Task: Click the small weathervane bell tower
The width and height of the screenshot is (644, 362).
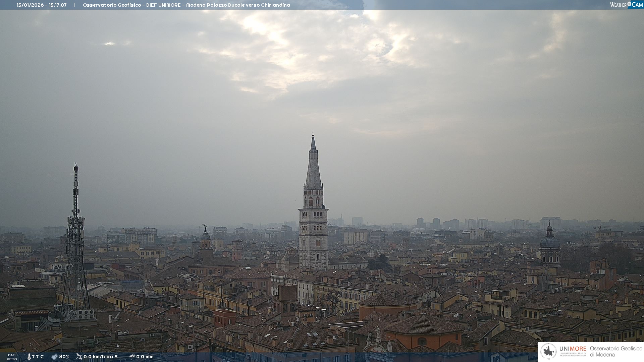Action: click(x=205, y=236)
